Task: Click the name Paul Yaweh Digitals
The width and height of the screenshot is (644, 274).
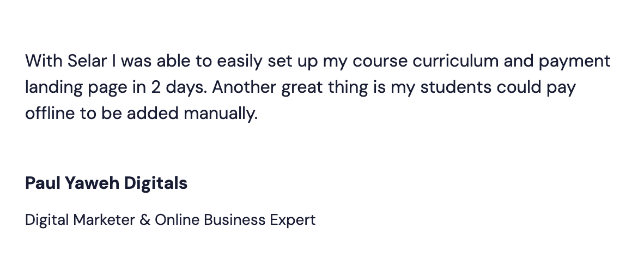Action: click(x=106, y=183)
